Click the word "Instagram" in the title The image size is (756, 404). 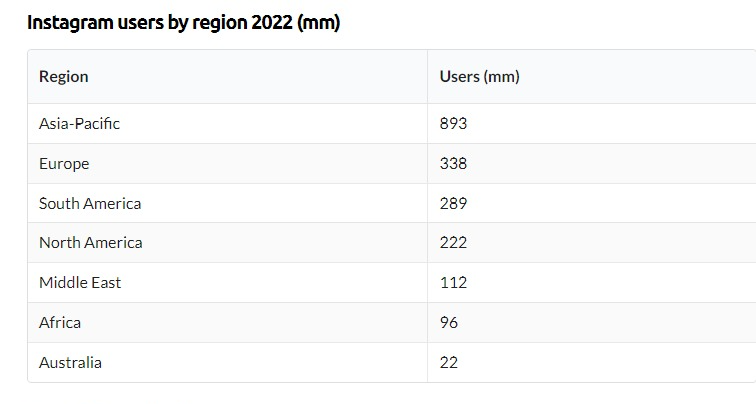(x=69, y=23)
